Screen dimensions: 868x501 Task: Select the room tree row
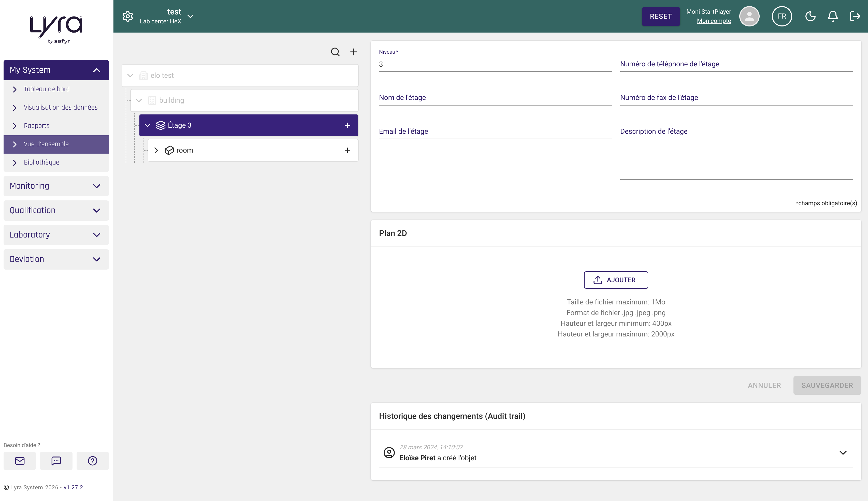(253, 150)
